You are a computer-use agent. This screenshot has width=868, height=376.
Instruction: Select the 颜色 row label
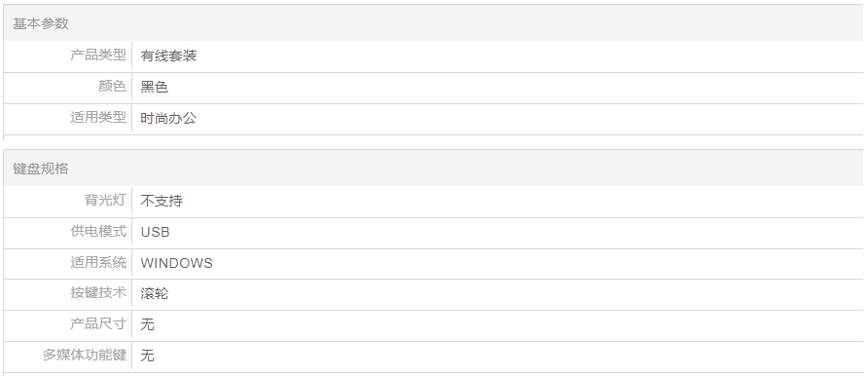coord(112,86)
